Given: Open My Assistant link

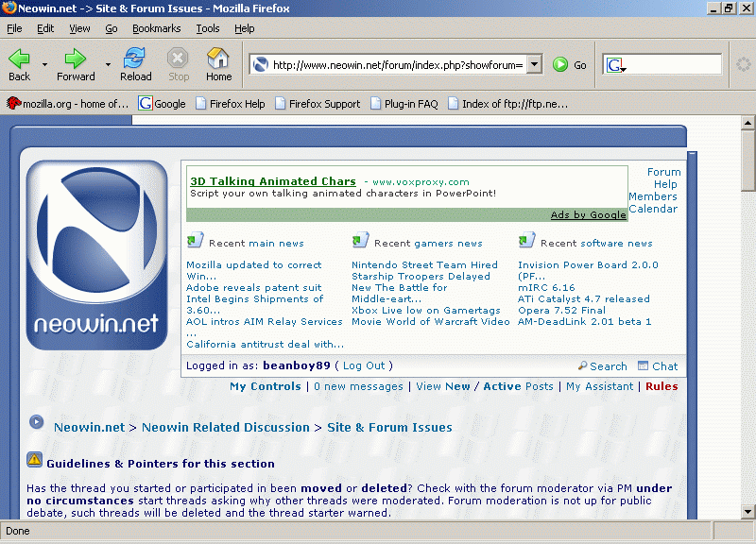Looking at the screenshot, I should tap(599, 386).
